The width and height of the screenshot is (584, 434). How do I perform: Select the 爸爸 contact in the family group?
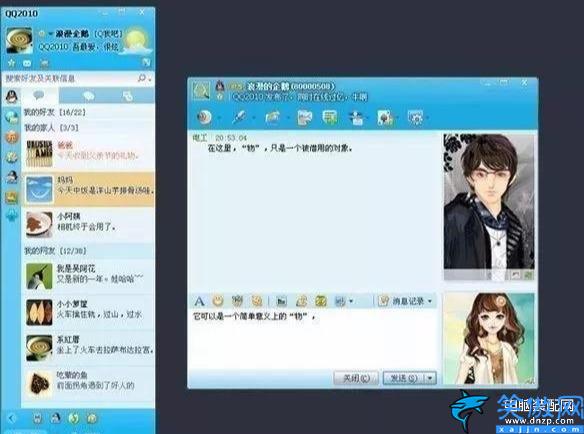(x=88, y=153)
